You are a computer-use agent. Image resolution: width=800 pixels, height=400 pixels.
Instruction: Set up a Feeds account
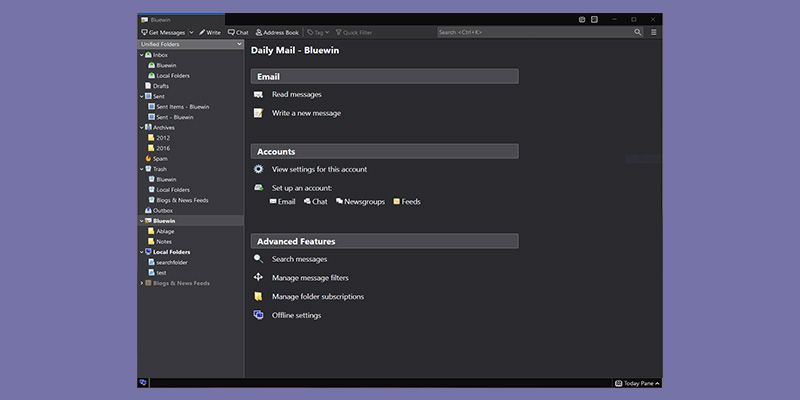(x=407, y=202)
